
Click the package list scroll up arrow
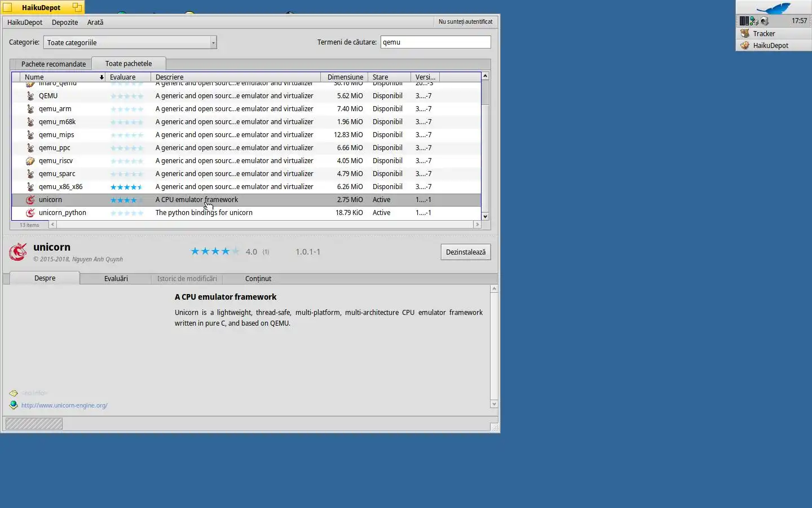pyautogui.click(x=485, y=76)
